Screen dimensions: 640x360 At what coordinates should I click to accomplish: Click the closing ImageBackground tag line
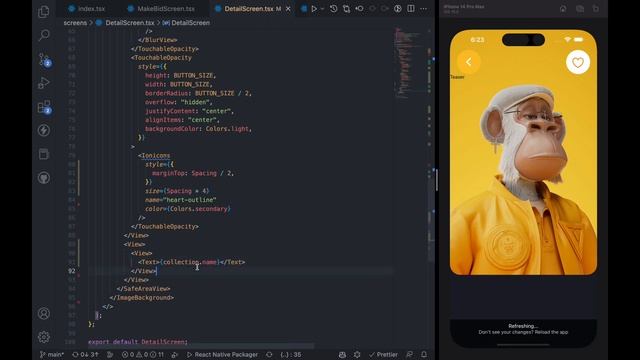[x=142, y=298]
